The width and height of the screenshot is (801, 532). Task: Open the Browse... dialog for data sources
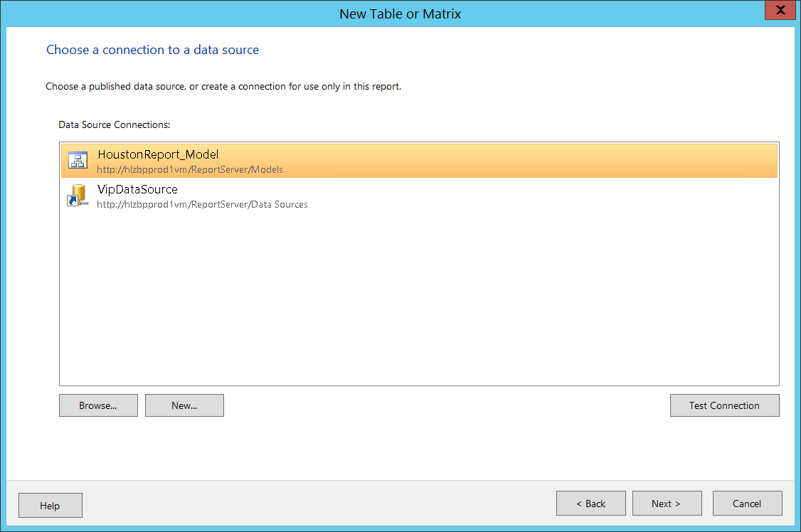(x=98, y=405)
